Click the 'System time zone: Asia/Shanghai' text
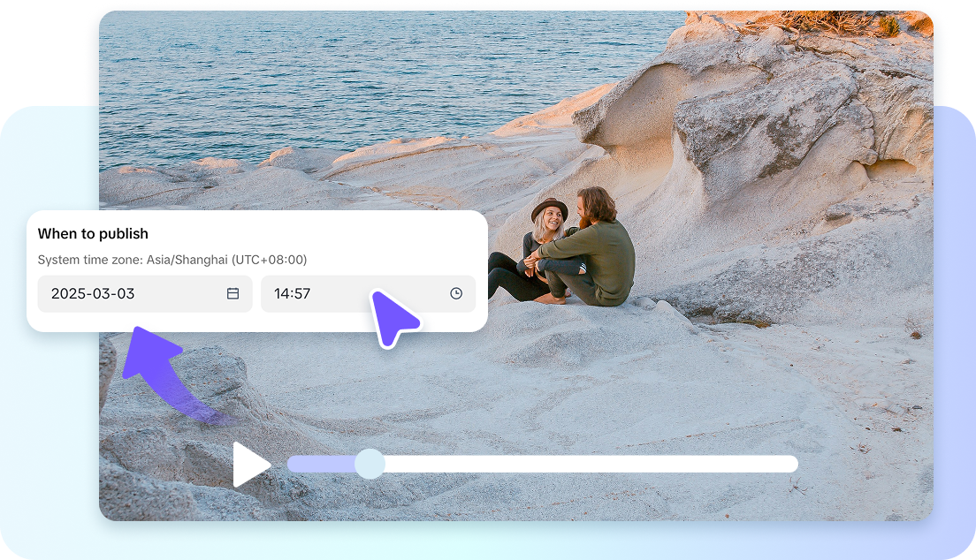This screenshot has width=976, height=560. [172, 260]
